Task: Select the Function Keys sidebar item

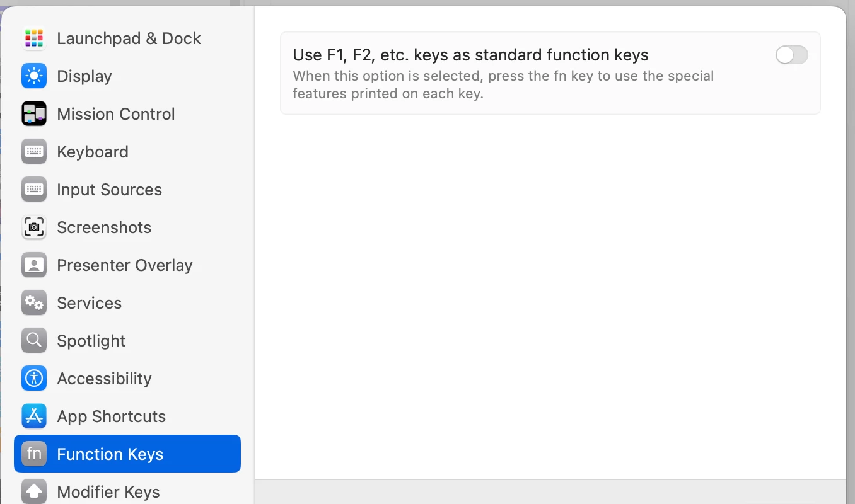Action: (x=110, y=454)
